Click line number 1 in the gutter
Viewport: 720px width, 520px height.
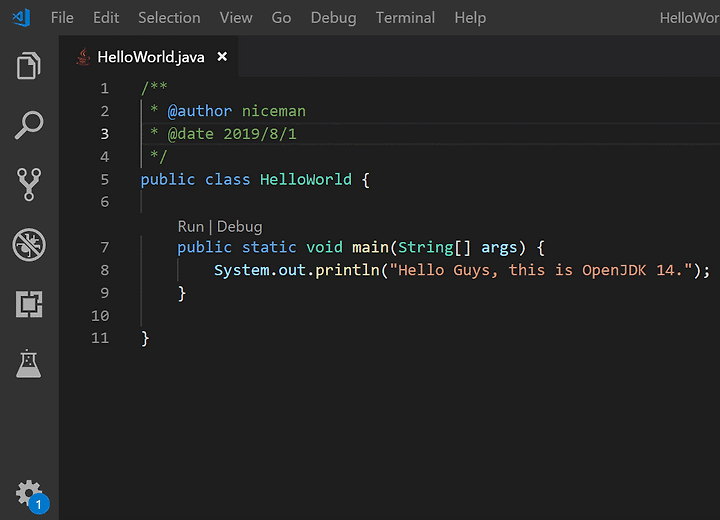tap(105, 88)
